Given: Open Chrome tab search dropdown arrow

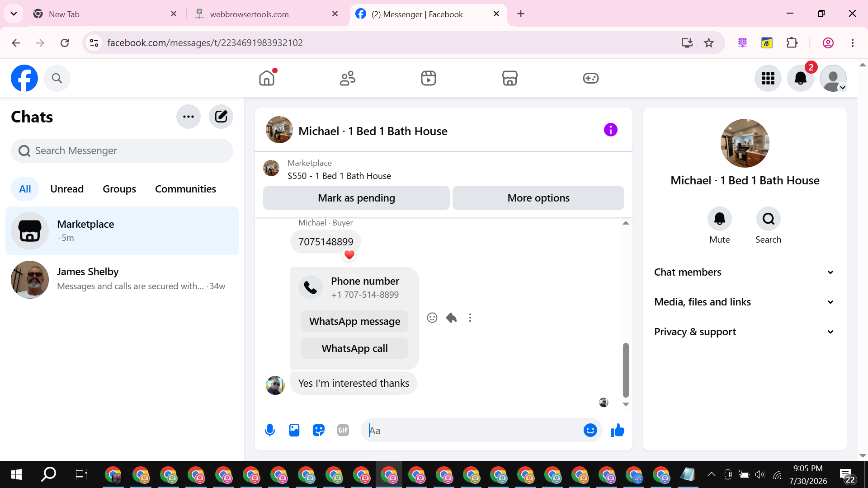Looking at the screenshot, I should 14,14.
